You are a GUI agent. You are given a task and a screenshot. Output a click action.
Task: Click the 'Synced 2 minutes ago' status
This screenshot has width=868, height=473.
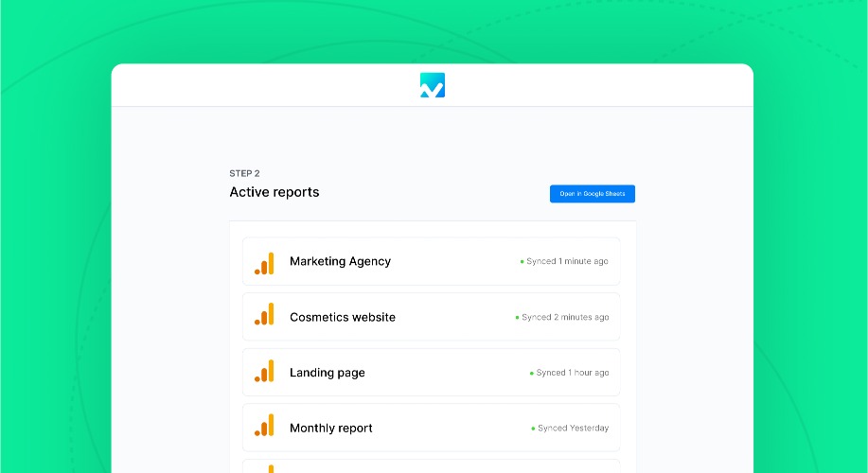coord(562,317)
